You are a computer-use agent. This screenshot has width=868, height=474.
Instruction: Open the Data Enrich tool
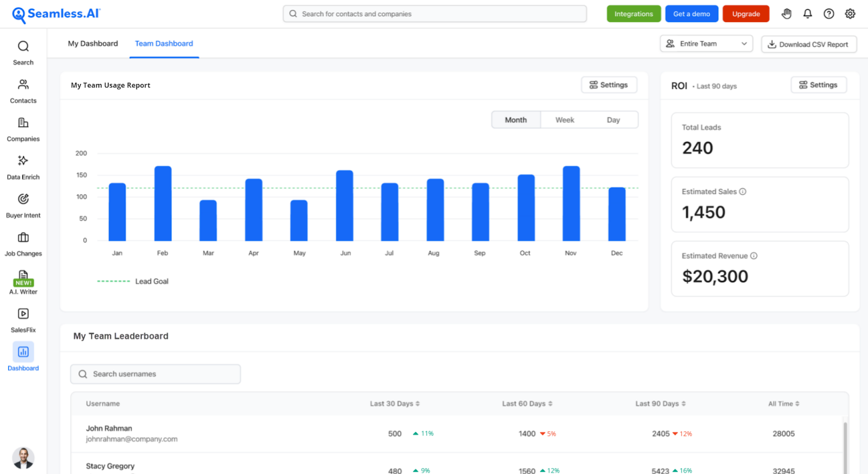(x=23, y=167)
